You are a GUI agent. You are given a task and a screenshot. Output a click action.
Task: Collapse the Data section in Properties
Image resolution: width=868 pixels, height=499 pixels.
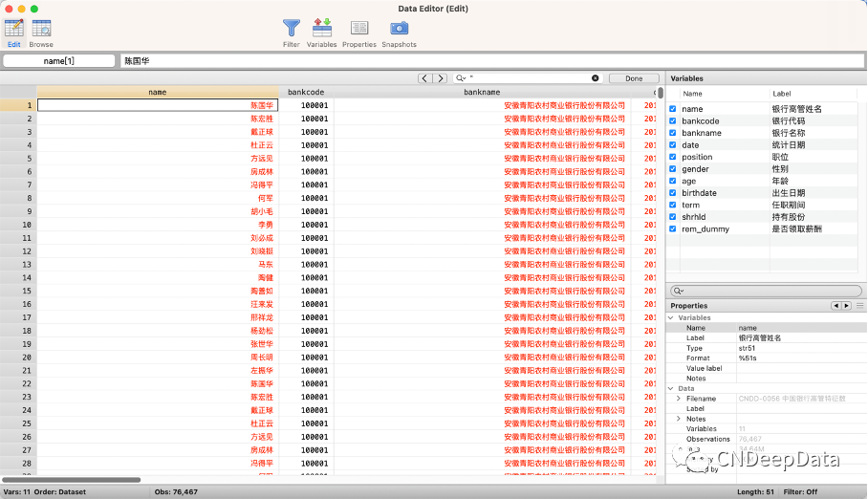coord(671,389)
